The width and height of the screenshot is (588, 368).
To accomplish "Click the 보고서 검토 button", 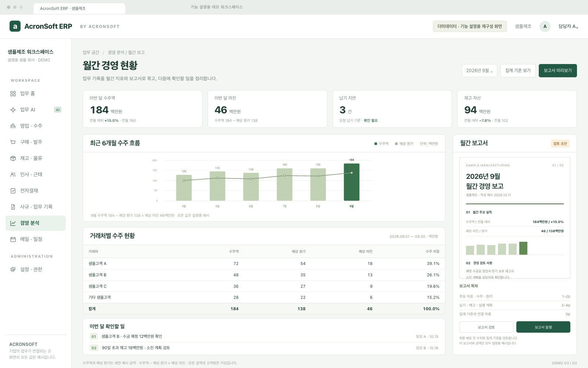I will pyautogui.click(x=486, y=327).
